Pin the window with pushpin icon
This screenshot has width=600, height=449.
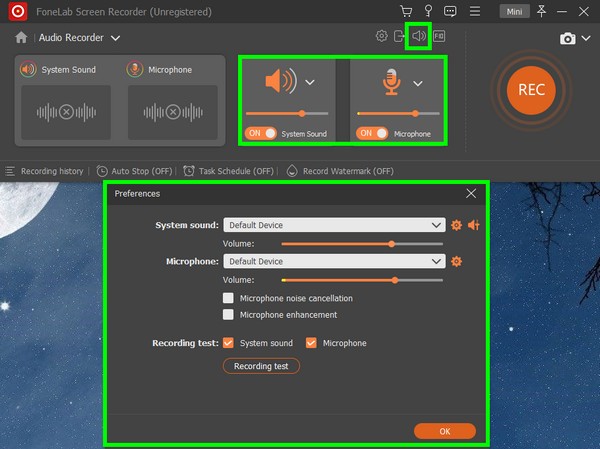[541, 11]
